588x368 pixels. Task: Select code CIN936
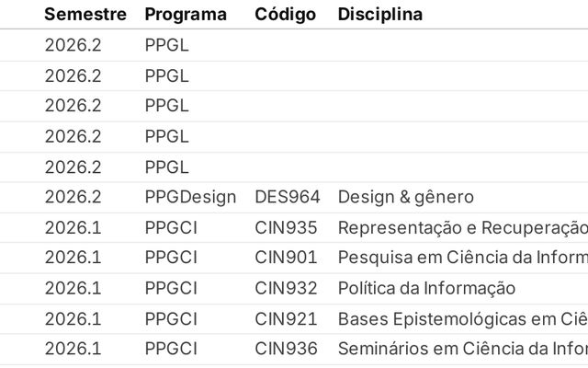pos(286,349)
